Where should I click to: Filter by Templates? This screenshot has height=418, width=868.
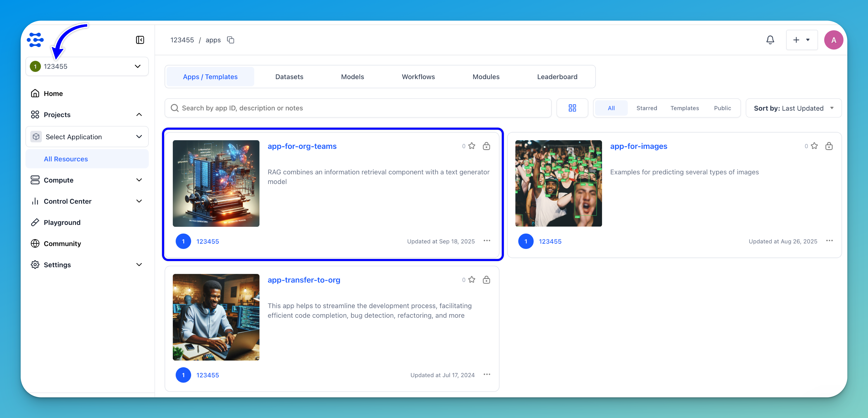[684, 108]
